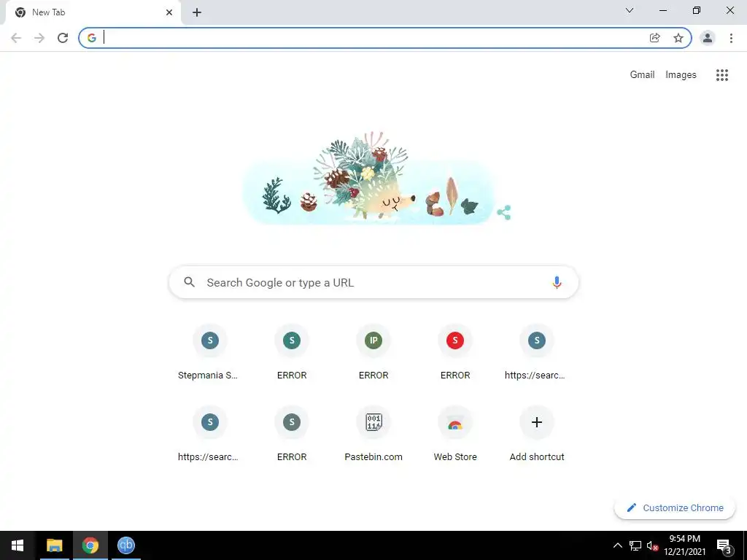Open qBittorrent from the taskbar

125,545
